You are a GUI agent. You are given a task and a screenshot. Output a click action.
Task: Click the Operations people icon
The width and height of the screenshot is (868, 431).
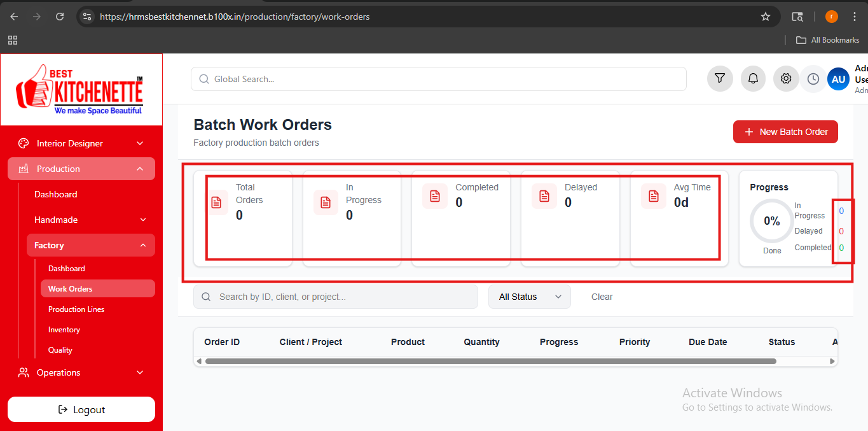[24, 372]
